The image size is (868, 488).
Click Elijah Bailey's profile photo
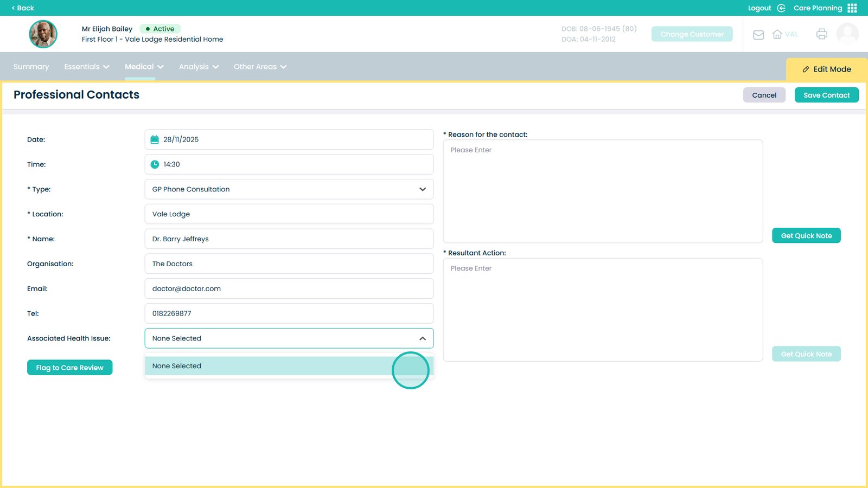click(43, 34)
